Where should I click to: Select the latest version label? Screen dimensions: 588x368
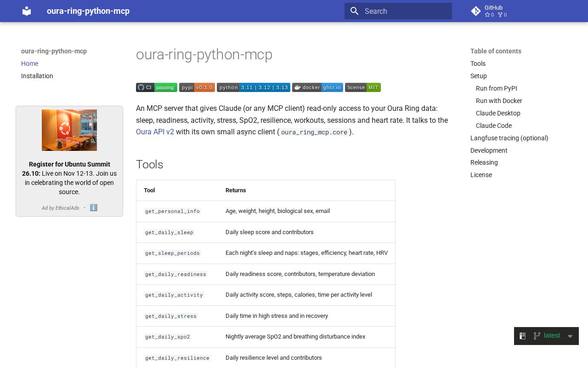coord(552,335)
